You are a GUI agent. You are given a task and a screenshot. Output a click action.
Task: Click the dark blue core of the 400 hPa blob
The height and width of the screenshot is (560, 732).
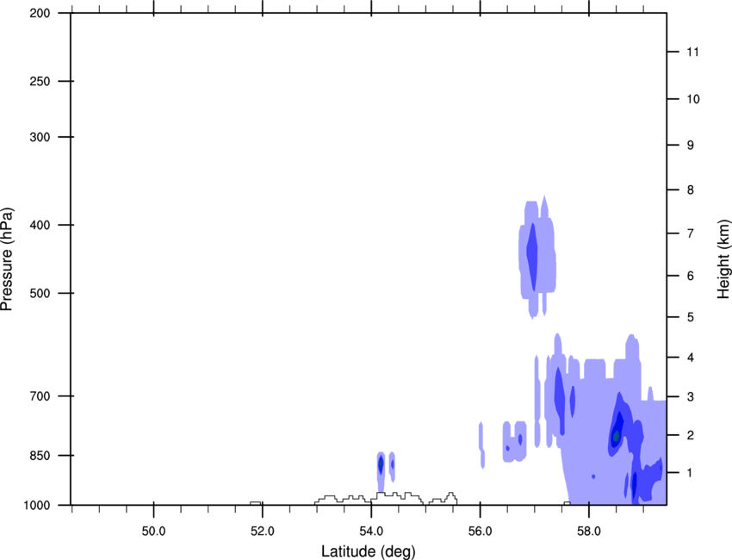531,257
